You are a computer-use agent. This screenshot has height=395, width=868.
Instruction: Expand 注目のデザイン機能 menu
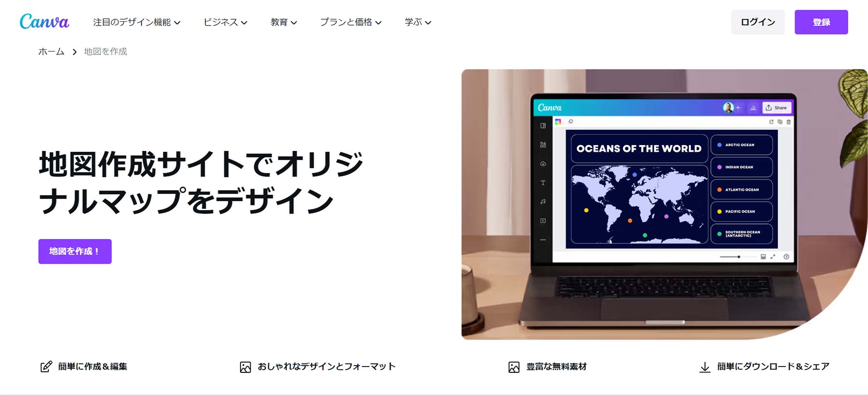137,22
